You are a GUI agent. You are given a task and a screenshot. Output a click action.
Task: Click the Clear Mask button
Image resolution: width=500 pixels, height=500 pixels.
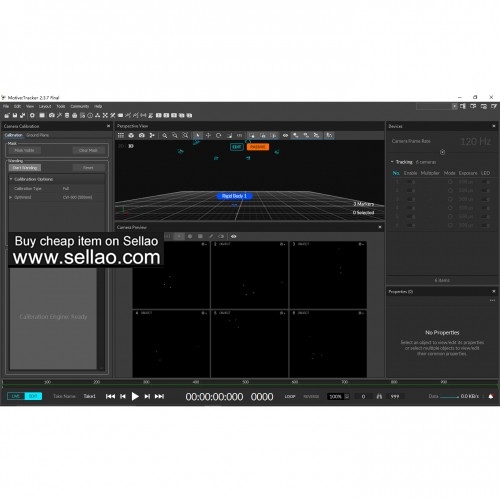[88, 150]
